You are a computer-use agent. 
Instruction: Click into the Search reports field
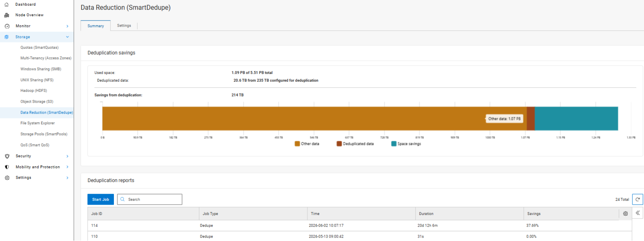150,199
